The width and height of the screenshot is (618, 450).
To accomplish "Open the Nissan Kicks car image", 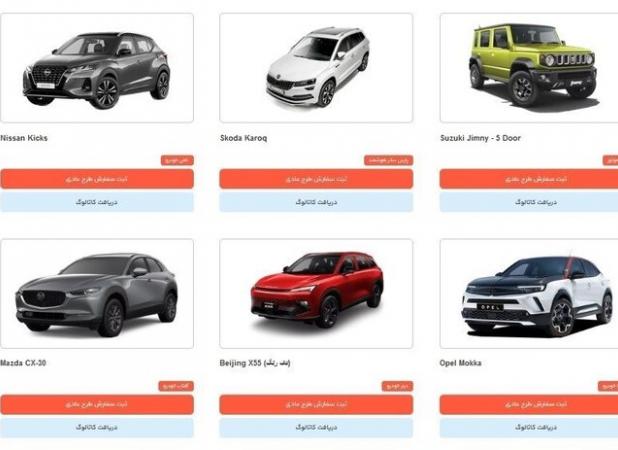I will point(97,68).
